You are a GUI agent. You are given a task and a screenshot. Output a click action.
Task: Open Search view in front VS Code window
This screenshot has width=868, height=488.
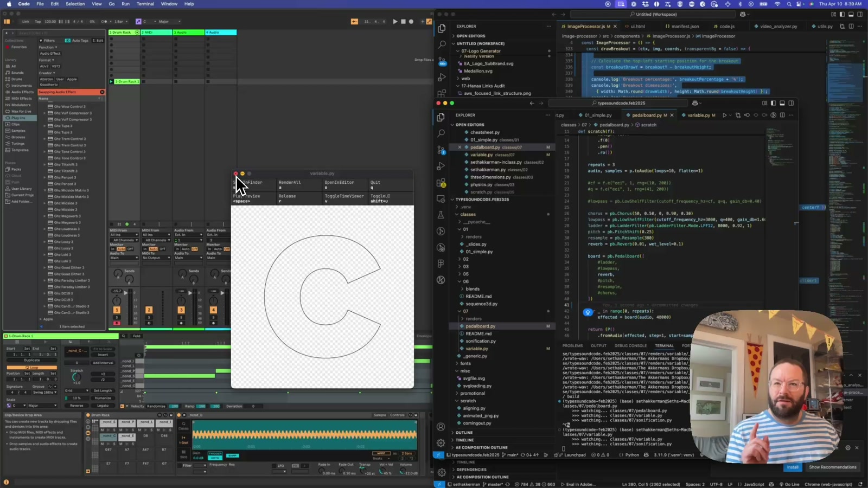(441, 133)
